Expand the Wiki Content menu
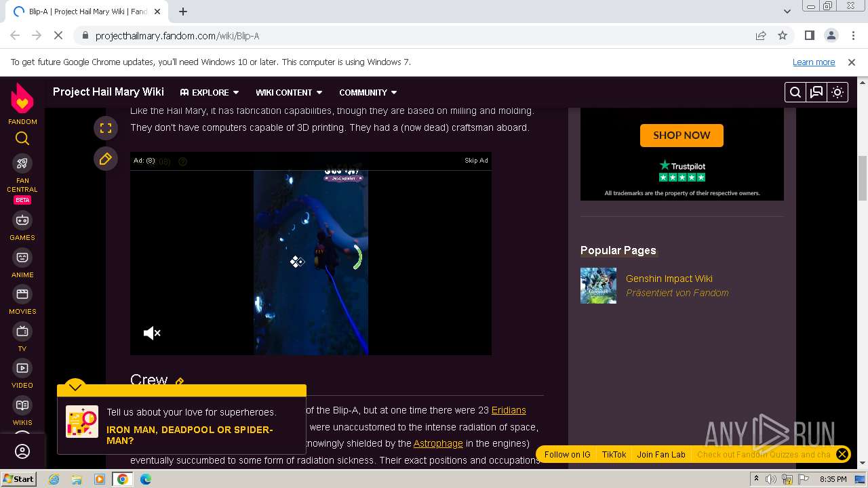 click(x=289, y=92)
